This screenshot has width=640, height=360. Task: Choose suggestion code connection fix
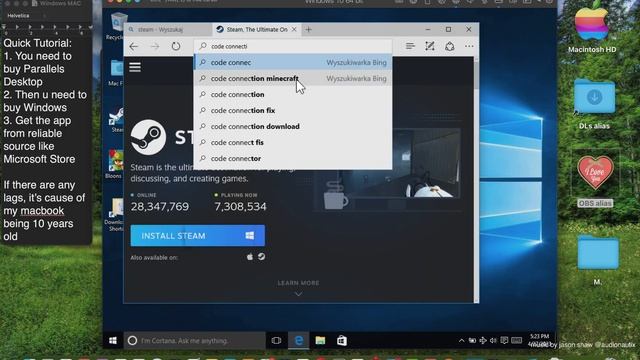click(x=293, y=110)
